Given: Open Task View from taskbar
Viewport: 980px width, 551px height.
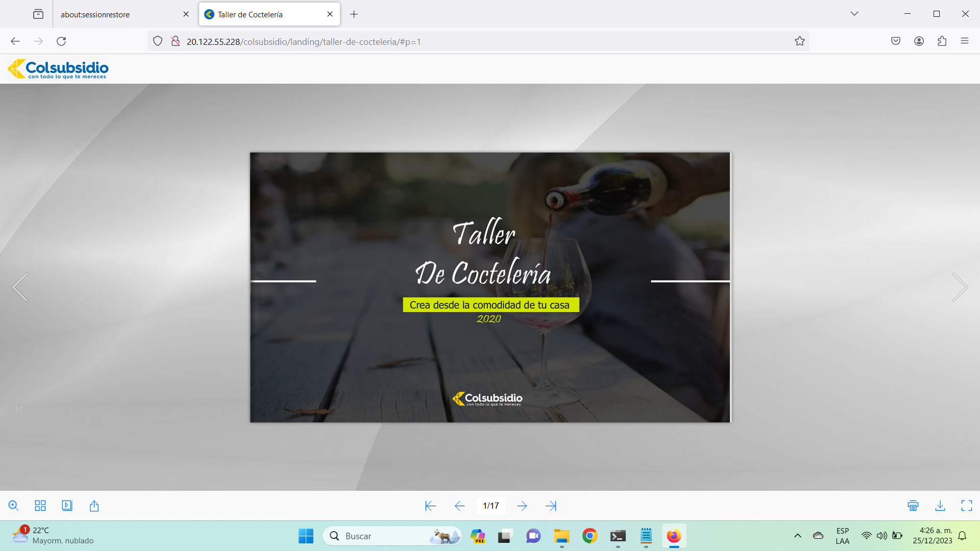Looking at the screenshot, I should [x=505, y=536].
